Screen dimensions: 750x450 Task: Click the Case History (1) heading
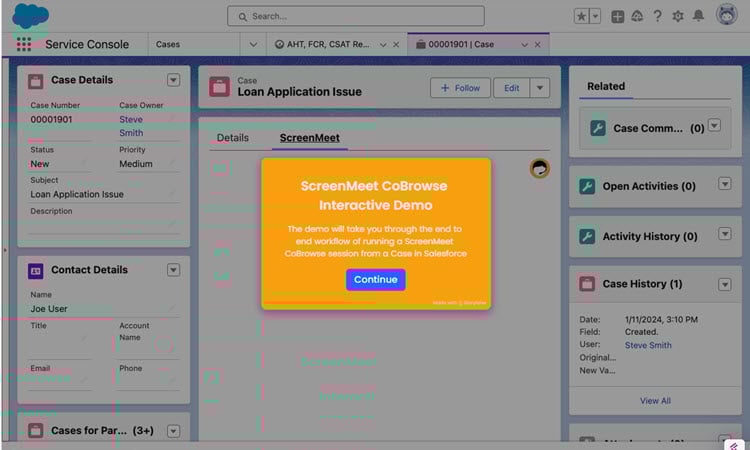tap(642, 284)
